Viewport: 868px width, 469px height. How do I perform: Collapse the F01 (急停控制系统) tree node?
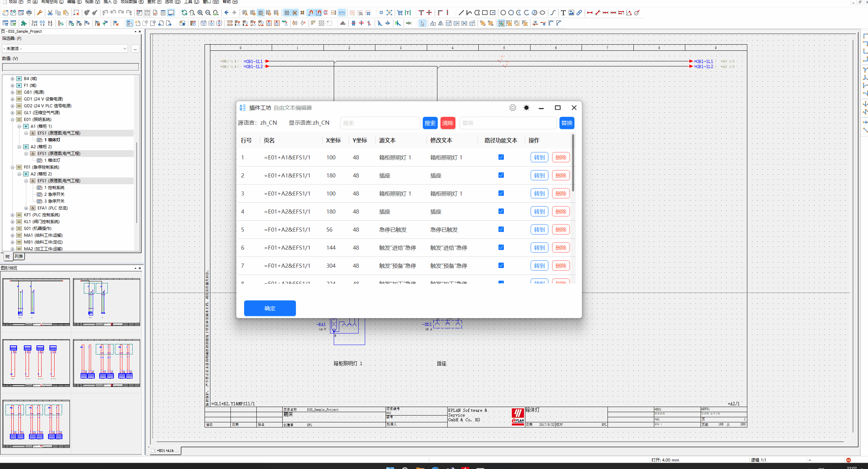click(x=13, y=167)
